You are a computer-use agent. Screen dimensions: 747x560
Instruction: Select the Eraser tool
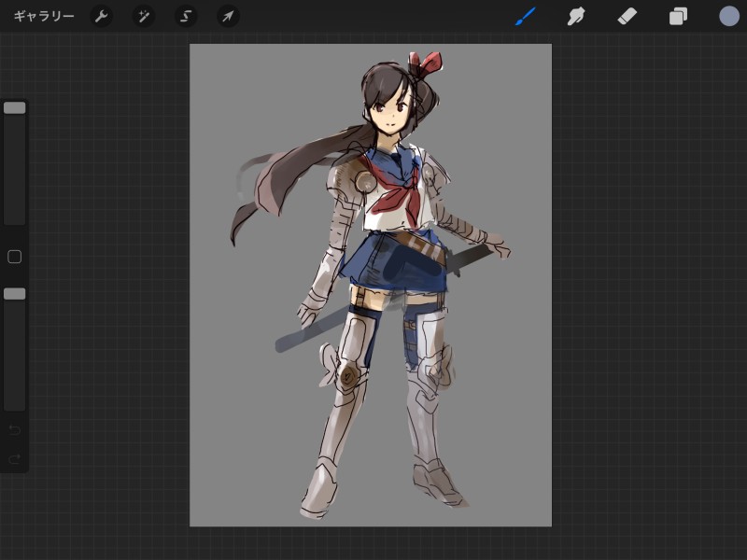(x=627, y=17)
